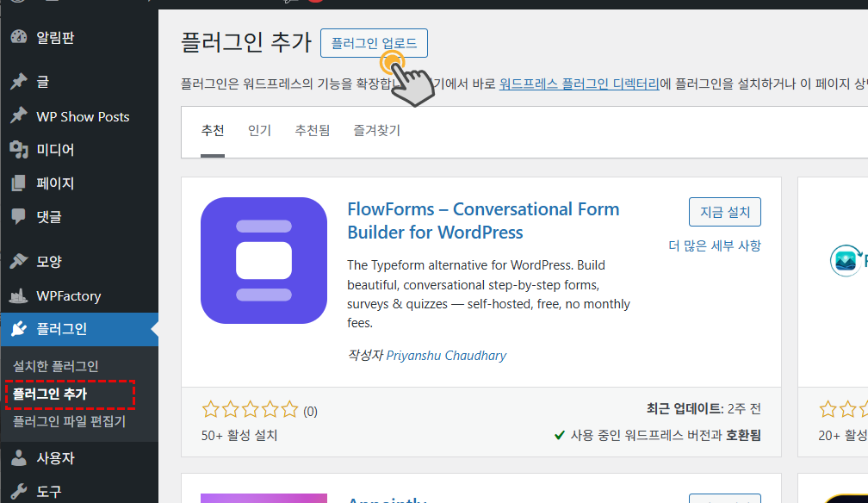Select the 플러그인 추가 submenu item
The width and height of the screenshot is (868, 503).
tap(50, 394)
